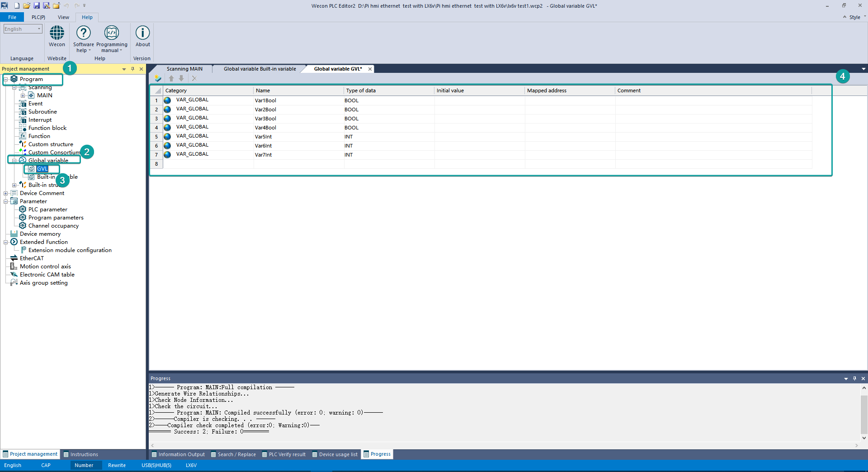
Task: Pin the Project management panel
Action: point(132,69)
